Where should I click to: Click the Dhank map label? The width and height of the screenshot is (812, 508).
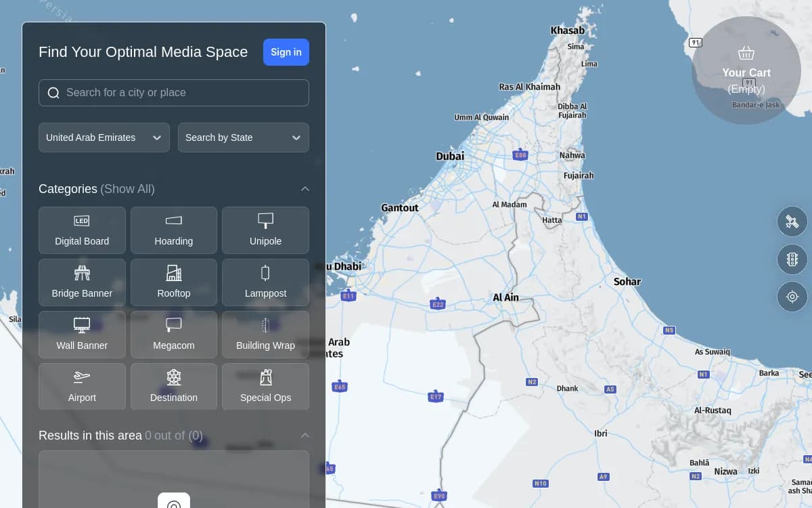(x=568, y=389)
